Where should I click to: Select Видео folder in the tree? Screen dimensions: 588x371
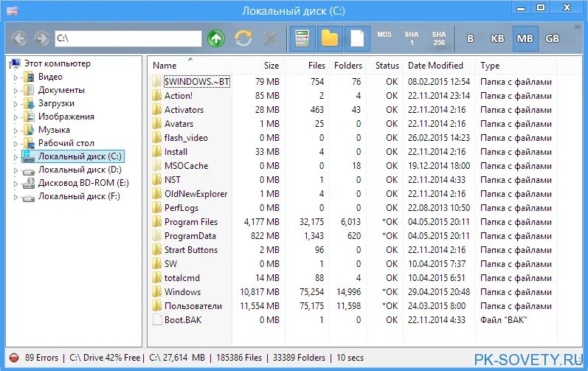(x=50, y=77)
